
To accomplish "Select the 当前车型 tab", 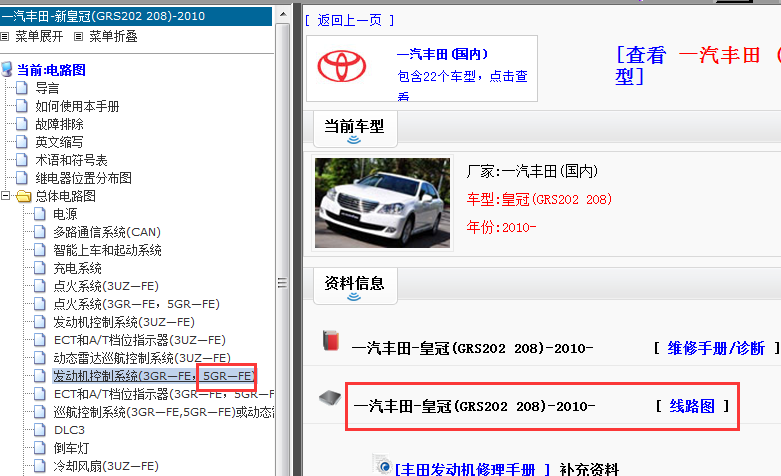I will pyautogui.click(x=355, y=129).
